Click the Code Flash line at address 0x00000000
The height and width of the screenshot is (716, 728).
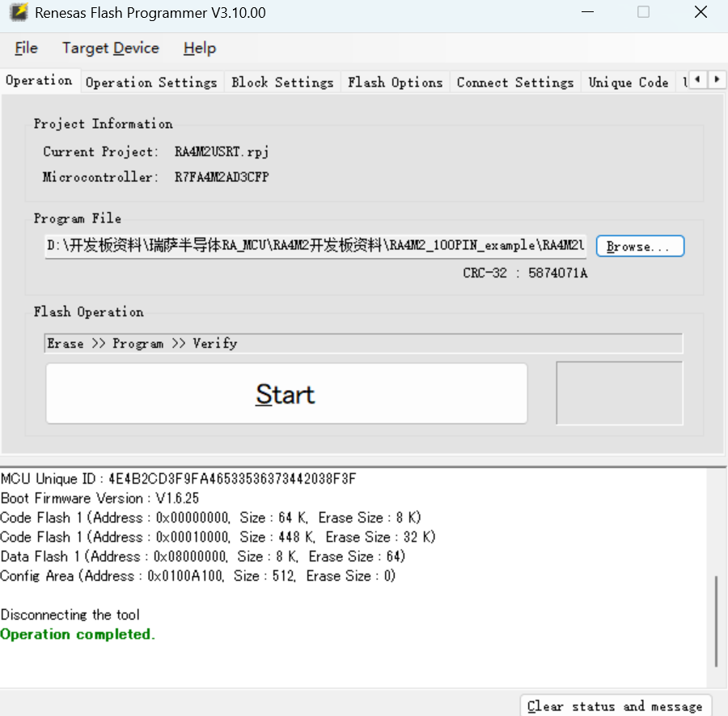pos(210,518)
